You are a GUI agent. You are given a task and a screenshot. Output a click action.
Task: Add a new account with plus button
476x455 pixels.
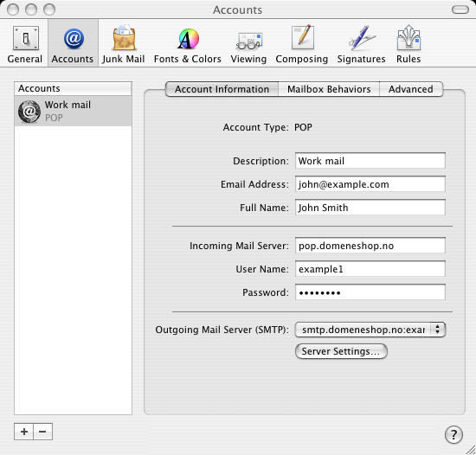24,432
